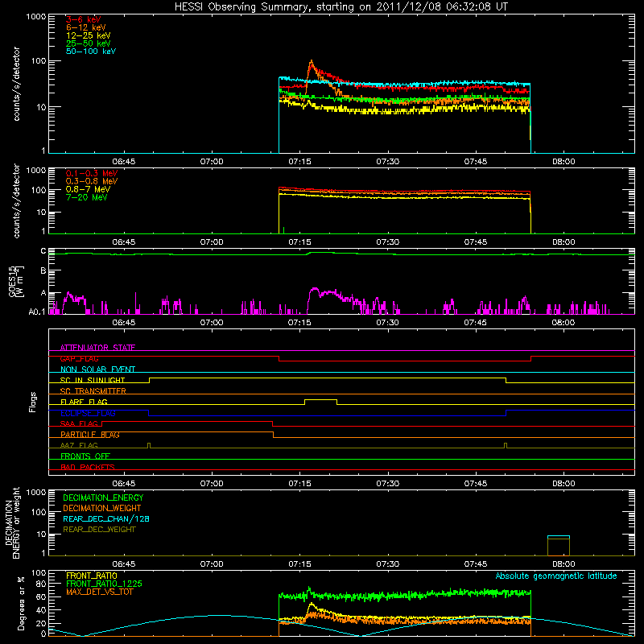Click the Absolute geomagnetic latitude label
Viewport: 644px width, 644px height.
pos(556,576)
